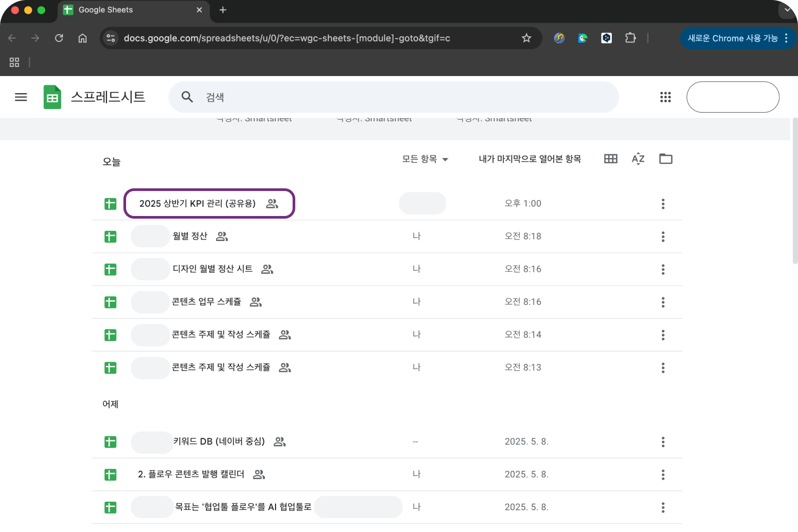Click the sharing icon beside '월별 정산'
Viewport: 798px width, 532px height.
(x=222, y=236)
